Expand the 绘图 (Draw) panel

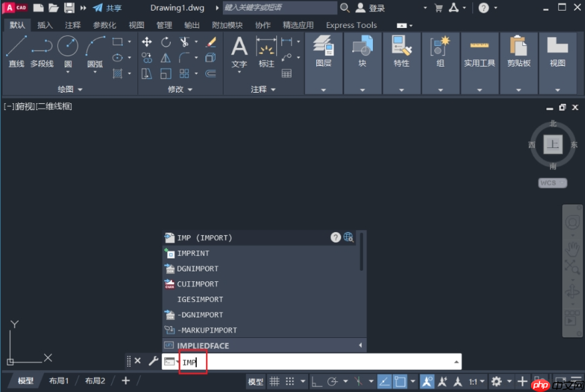coord(70,89)
